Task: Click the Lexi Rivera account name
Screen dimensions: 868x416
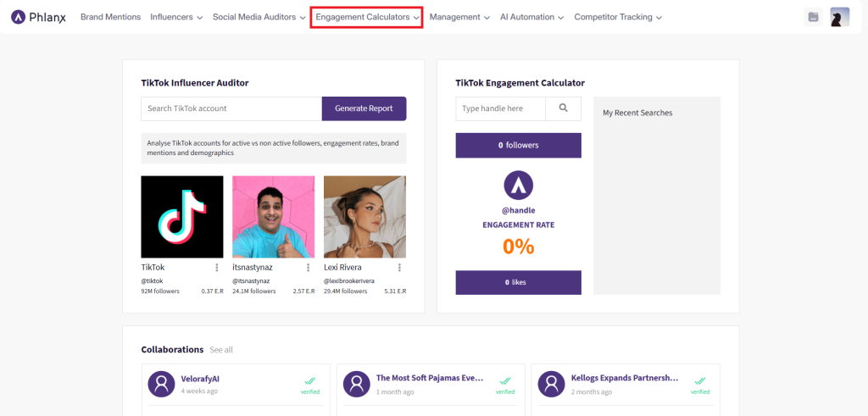Action: [342, 268]
